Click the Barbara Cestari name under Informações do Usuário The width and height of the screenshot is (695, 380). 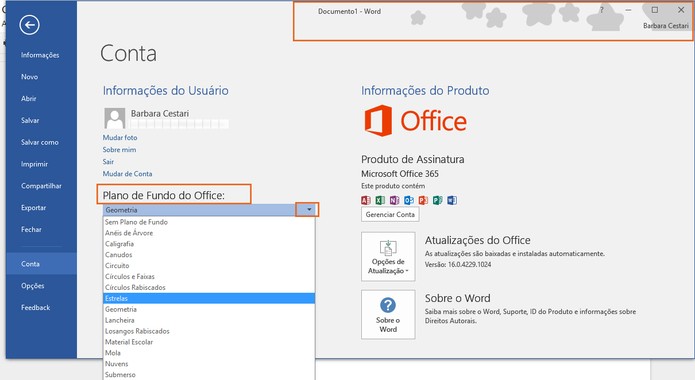[x=160, y=114]
